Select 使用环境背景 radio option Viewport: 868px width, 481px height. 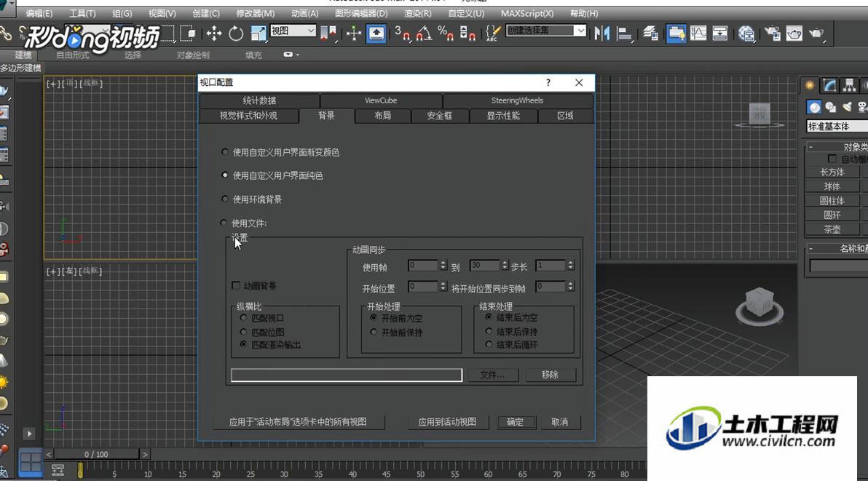(224, 199)
